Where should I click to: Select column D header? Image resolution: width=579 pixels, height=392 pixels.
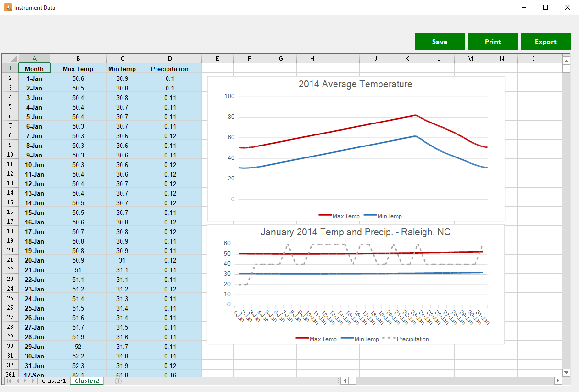(170, 58)
